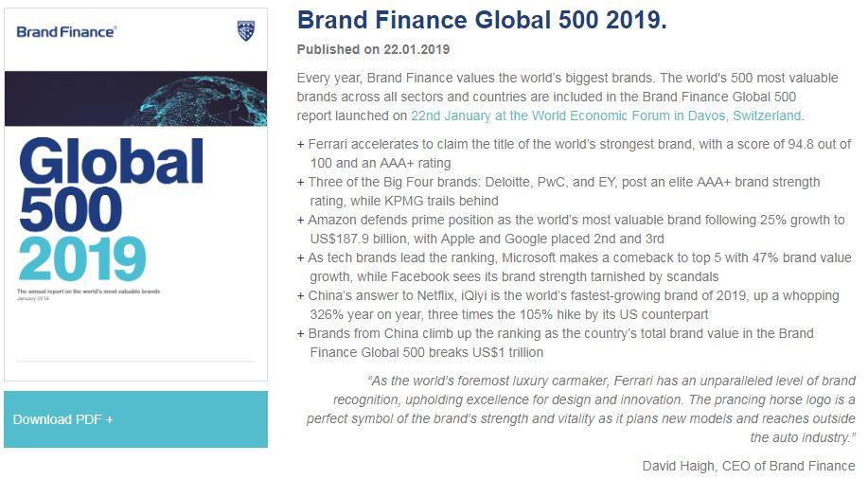
Task: Click the shield crest icon on the report cover
Action: [x=245, y=31]
